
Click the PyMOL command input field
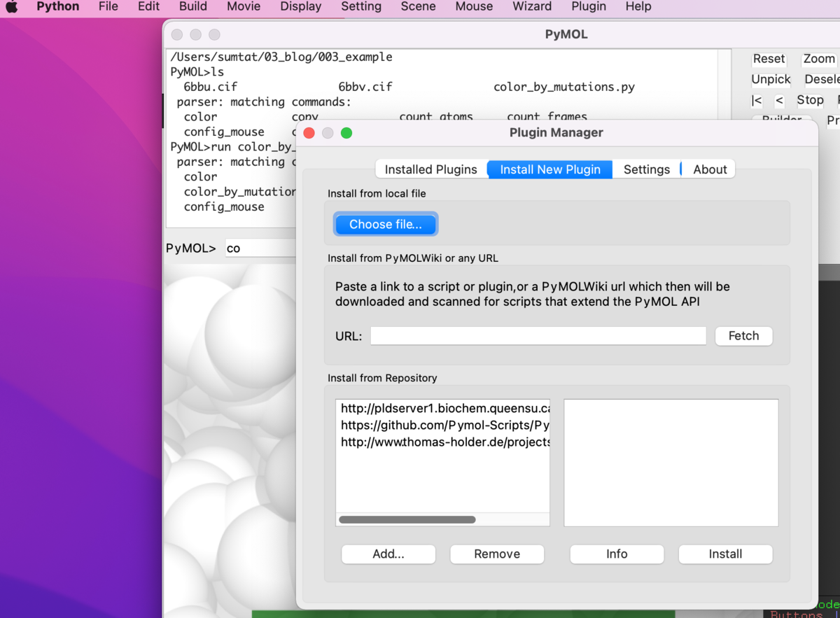260,248
